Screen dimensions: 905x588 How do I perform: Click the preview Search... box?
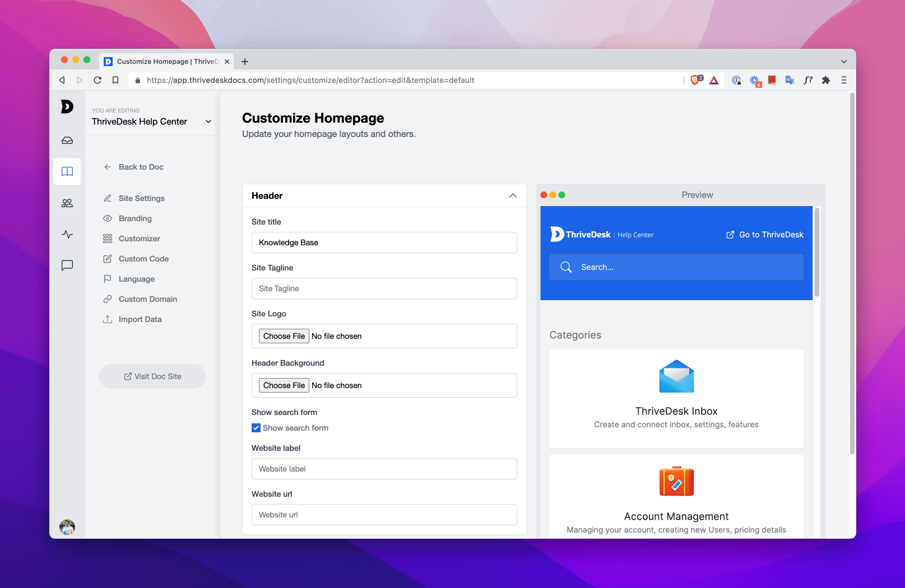[x=676, y=267]
